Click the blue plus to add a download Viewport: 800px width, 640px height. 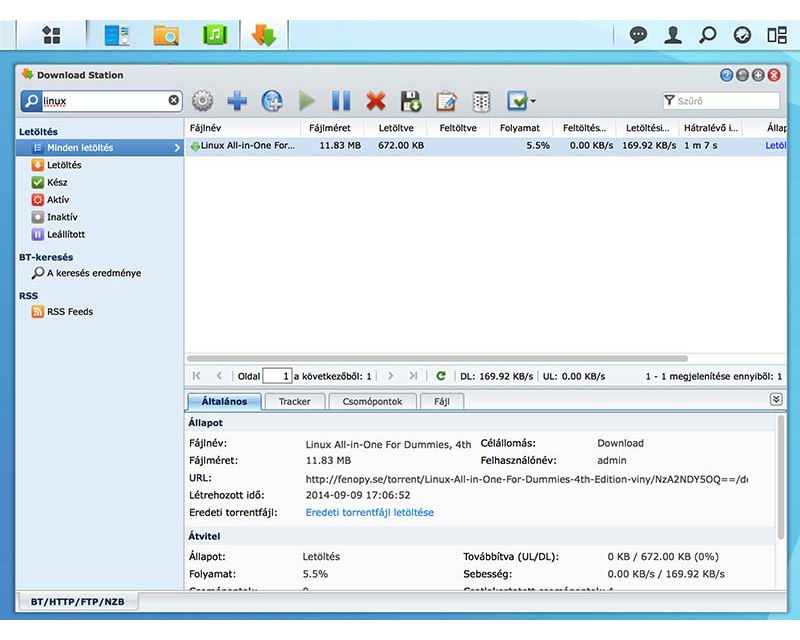(x=235, y=100)
